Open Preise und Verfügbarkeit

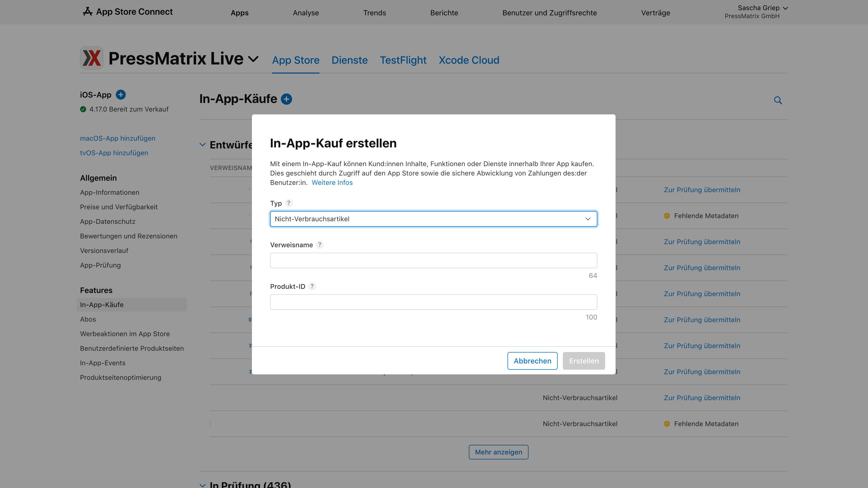tap(119, 207)
